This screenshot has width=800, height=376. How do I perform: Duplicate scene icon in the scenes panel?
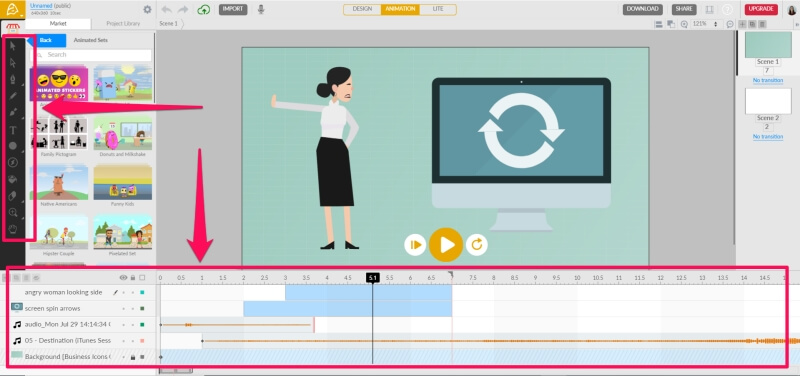click(x=752, y=24)
